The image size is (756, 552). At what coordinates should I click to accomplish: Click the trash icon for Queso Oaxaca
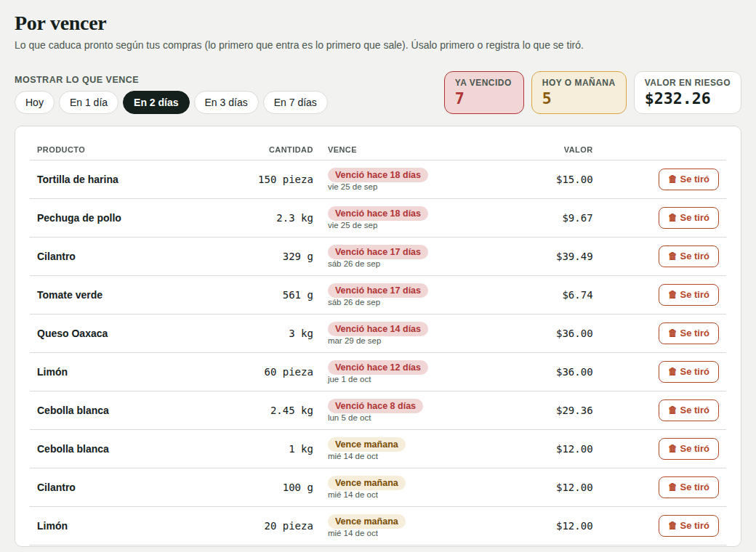click(x=672, y=333)
